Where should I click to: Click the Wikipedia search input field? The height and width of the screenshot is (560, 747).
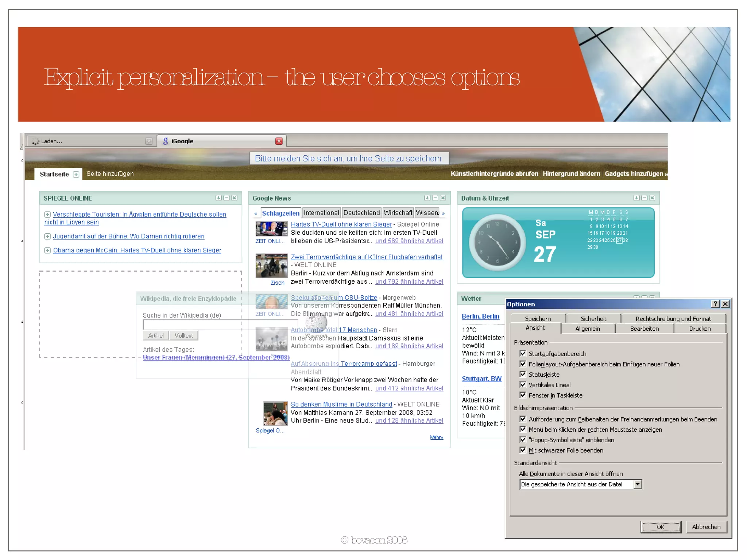[x=220, y=324]
